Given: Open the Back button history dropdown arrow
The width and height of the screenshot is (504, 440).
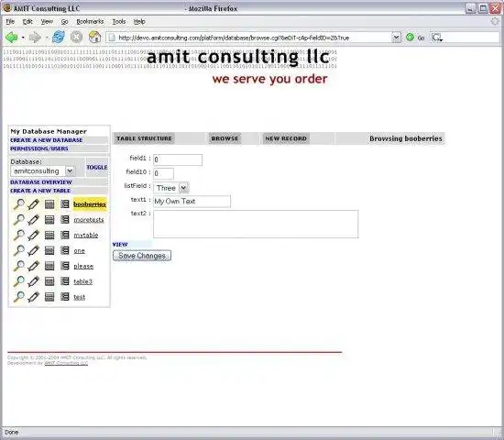Looking at the screenshot, I should coord(23,38).
